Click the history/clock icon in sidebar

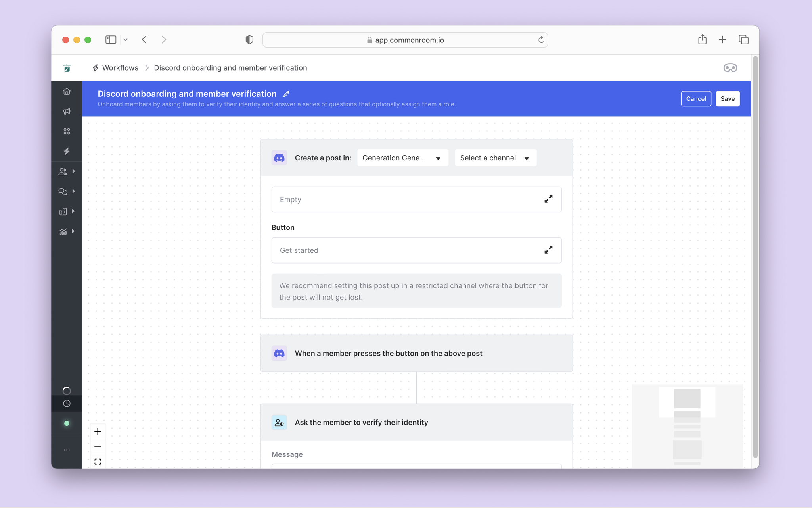[x=66, y=404]
